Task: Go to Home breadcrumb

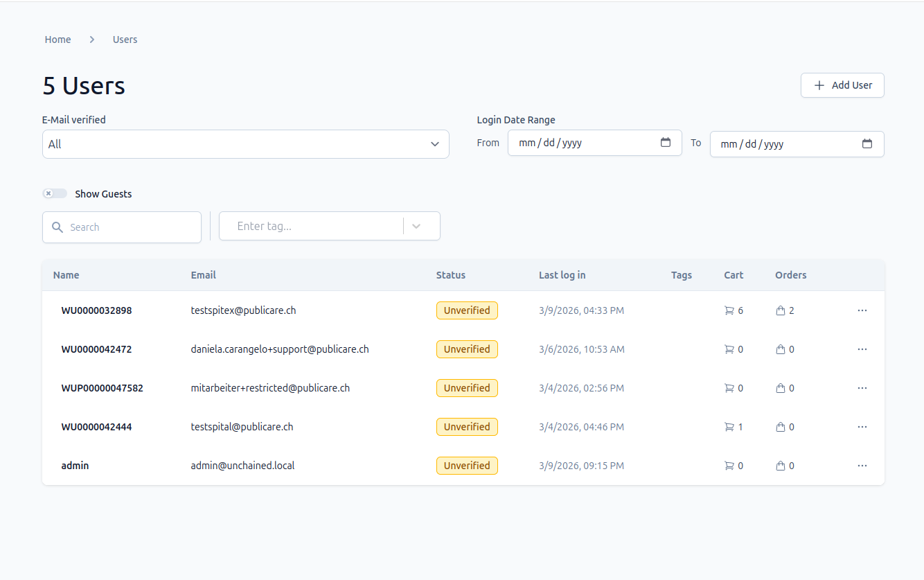Action: [x=57, y=39]
